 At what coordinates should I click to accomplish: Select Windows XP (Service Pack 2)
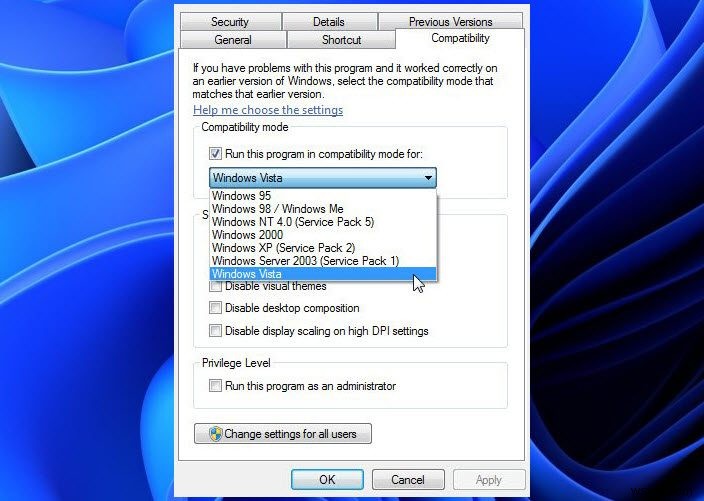[x=323, y=248]
